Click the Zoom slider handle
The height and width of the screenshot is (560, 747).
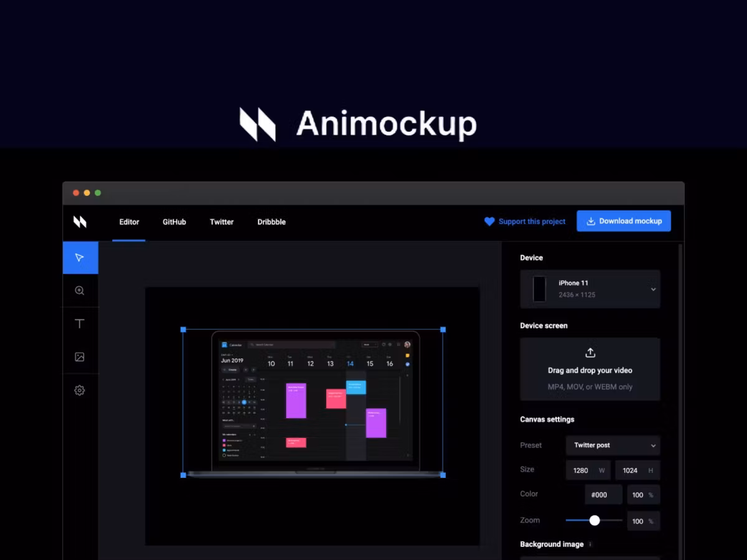point(594,520)
